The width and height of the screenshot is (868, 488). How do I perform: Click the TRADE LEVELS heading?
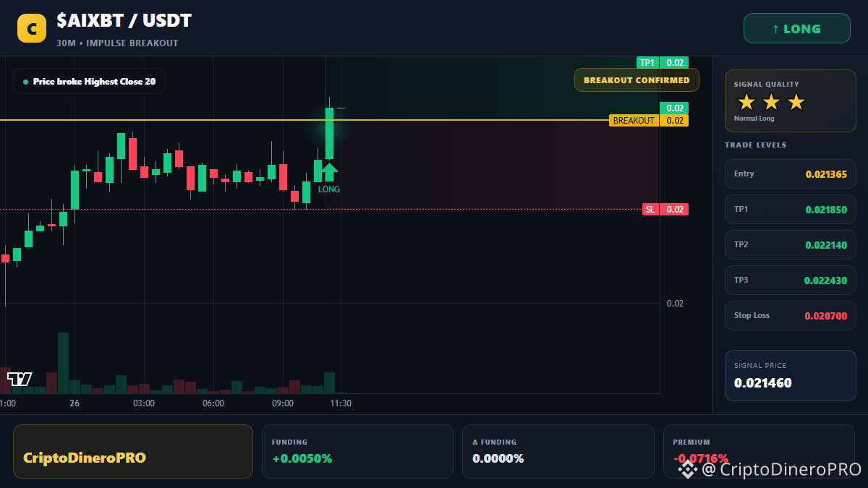pyautogui.click(x=755, y=145)
